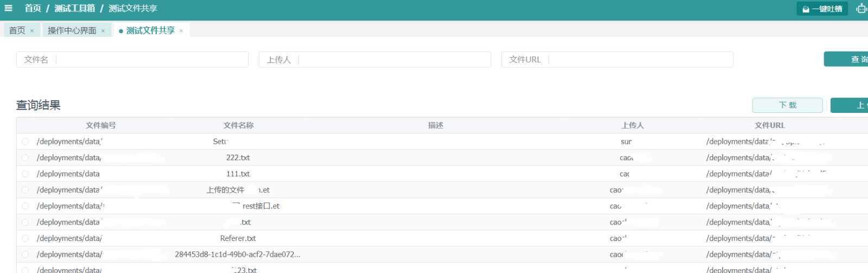868x273 pixels.
Task: Select radio button for 284453d8-1c1d file row
Action: point(25,255)
